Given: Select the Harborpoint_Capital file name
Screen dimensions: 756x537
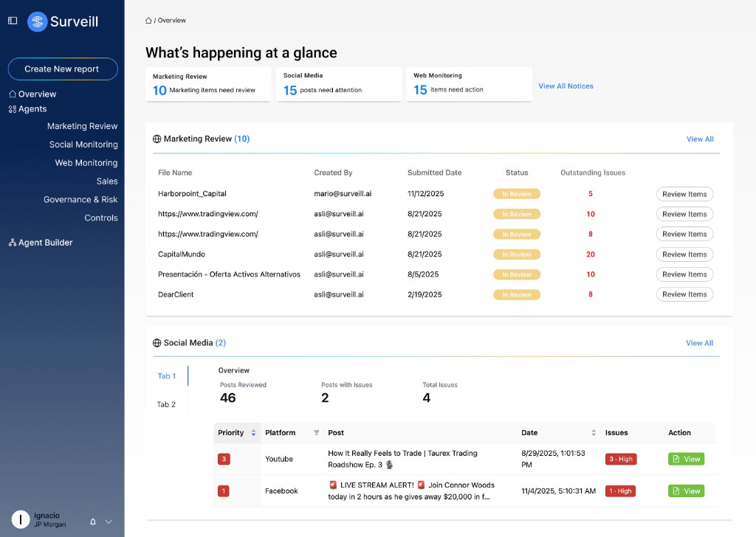Looking at the screenshot, I should click(x=192, y=193).
